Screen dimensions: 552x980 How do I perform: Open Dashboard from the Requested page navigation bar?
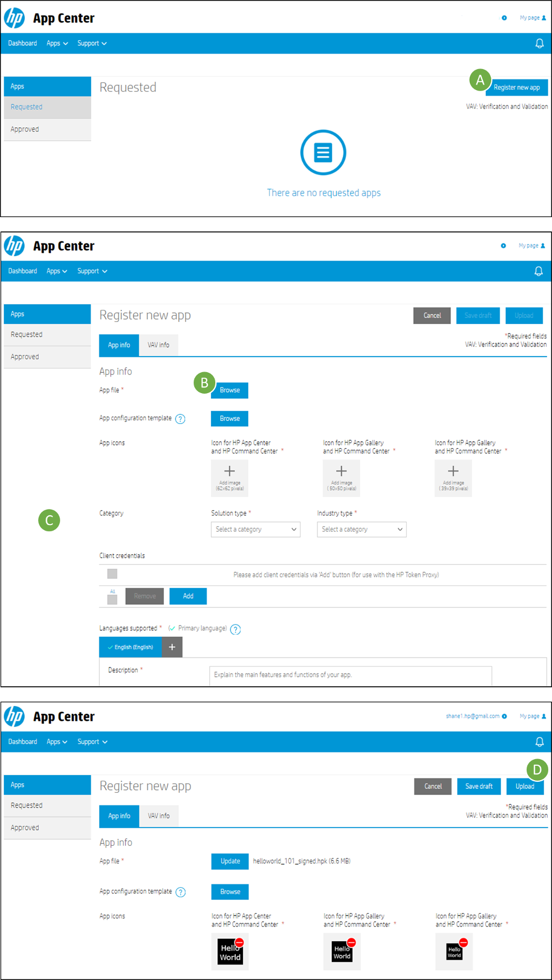coord(23,43)
